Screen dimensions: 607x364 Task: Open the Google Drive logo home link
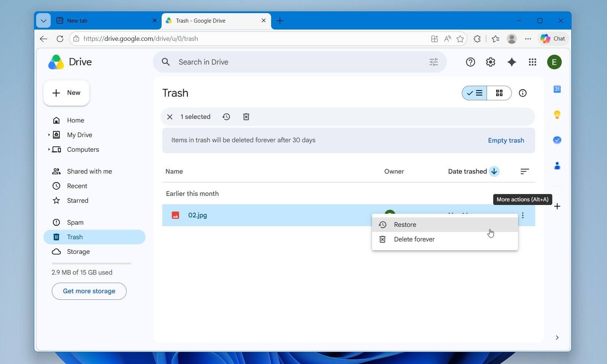pyautogui.click(x=70, y=62)
